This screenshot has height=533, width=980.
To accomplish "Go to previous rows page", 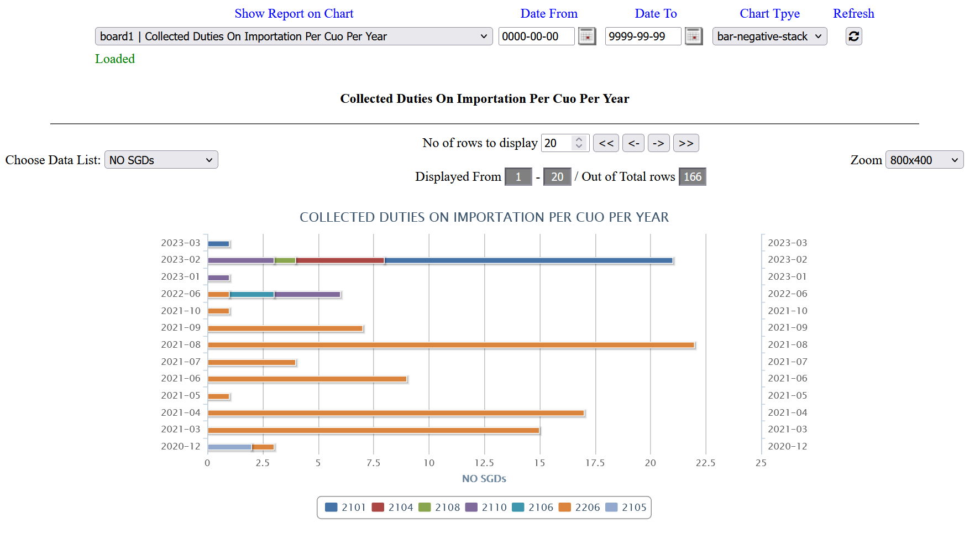I will point(633,143).
